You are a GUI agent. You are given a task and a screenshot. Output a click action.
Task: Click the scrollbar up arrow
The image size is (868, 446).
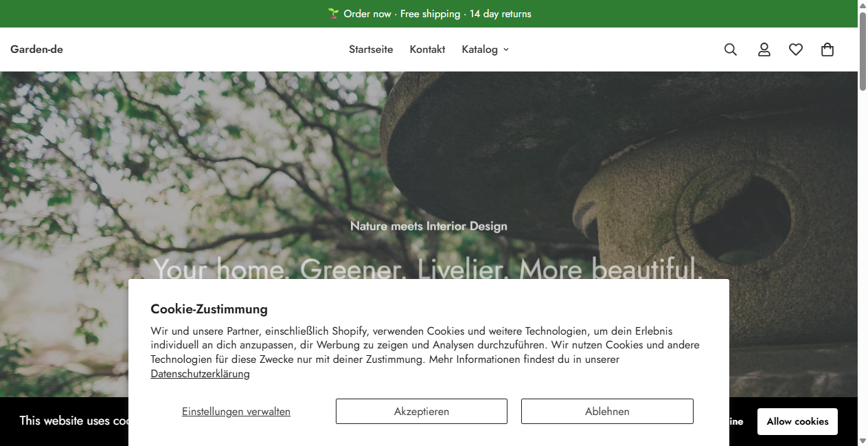[863, 5]
